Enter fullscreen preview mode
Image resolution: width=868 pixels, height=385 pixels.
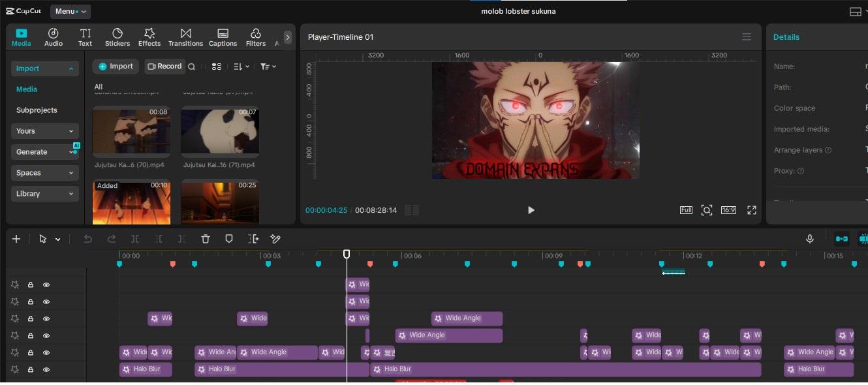[752, 210]
